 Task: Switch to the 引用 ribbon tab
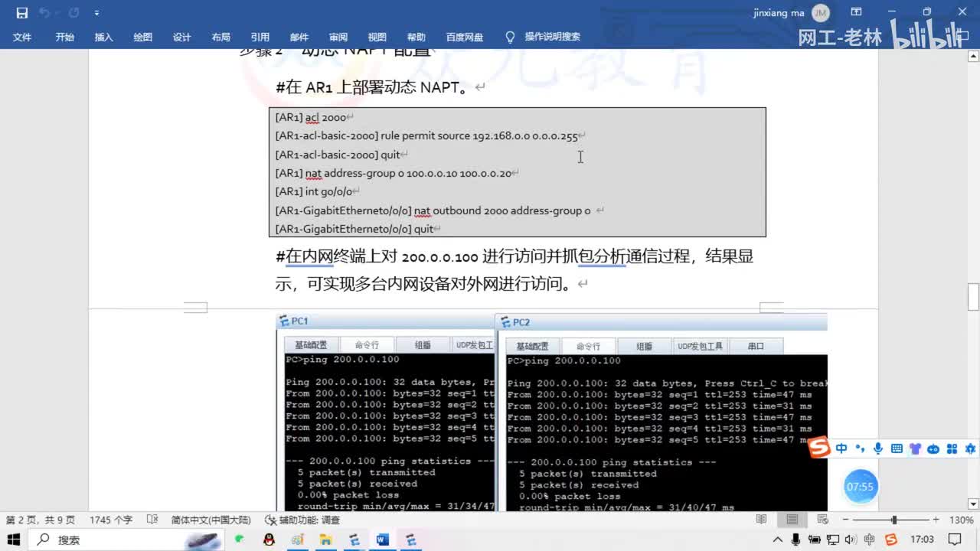[x=260, y=37]
